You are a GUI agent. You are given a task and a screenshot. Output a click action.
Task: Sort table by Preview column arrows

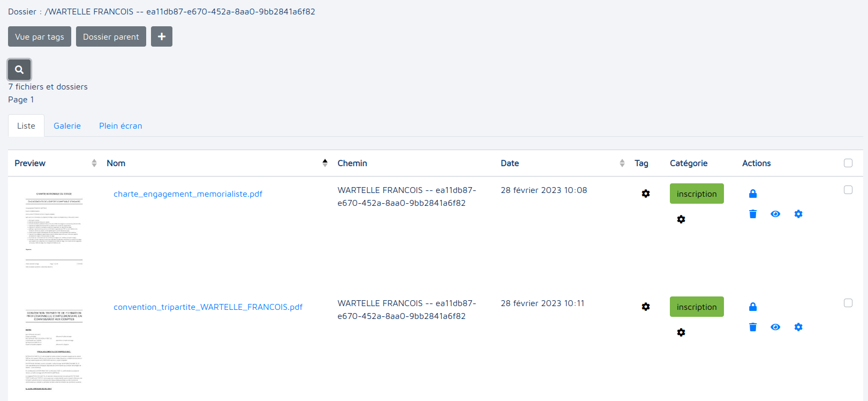(94, 163)
